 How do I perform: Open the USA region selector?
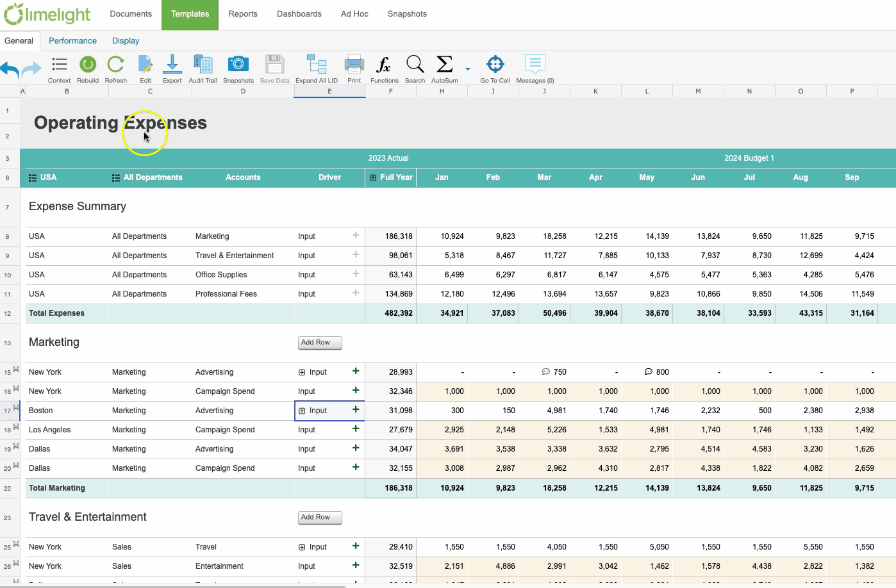coord(33,178)
